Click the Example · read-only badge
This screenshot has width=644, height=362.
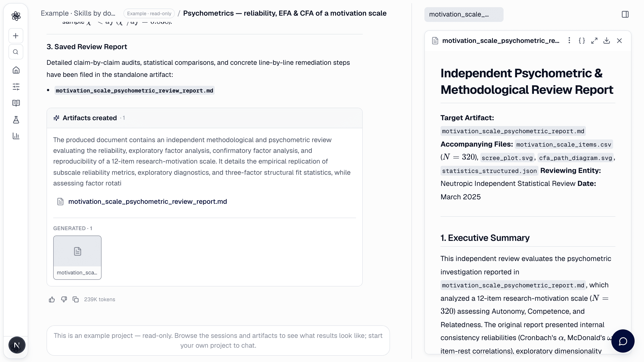coord(149,13)
